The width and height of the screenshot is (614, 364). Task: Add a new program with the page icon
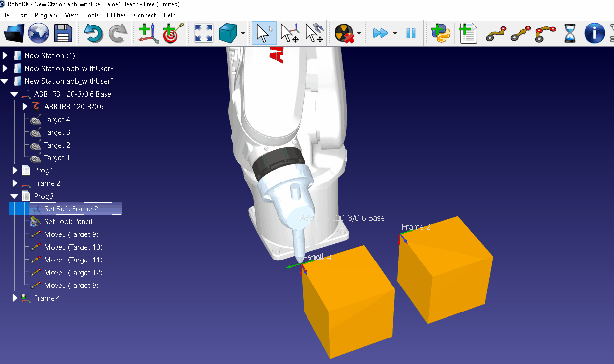(x=468, y=33)
